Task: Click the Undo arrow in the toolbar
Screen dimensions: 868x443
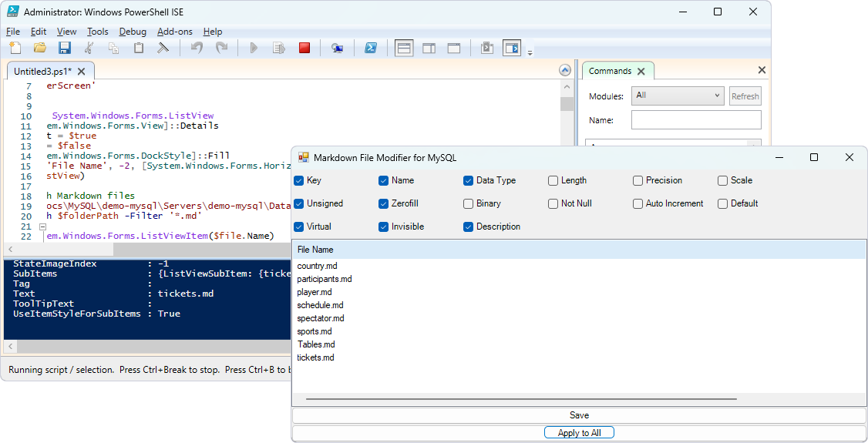Action: pos(197,48)
